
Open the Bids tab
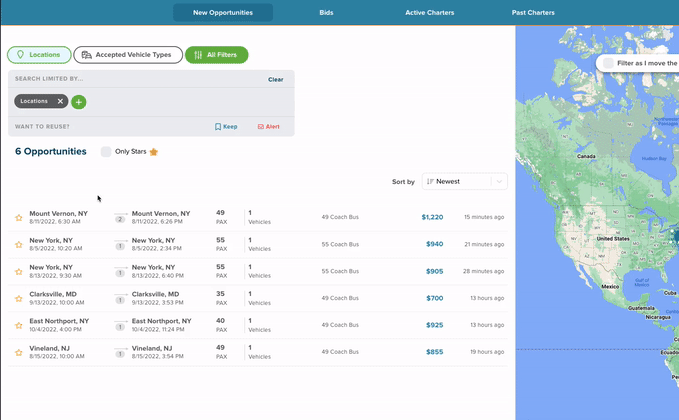[326, 13]
